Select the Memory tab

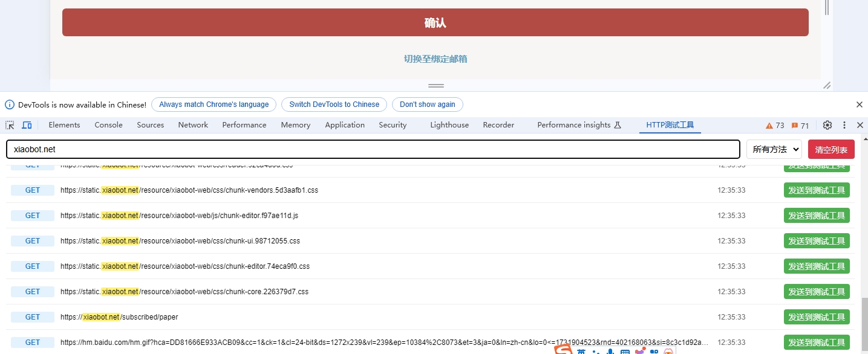[296, 125]
